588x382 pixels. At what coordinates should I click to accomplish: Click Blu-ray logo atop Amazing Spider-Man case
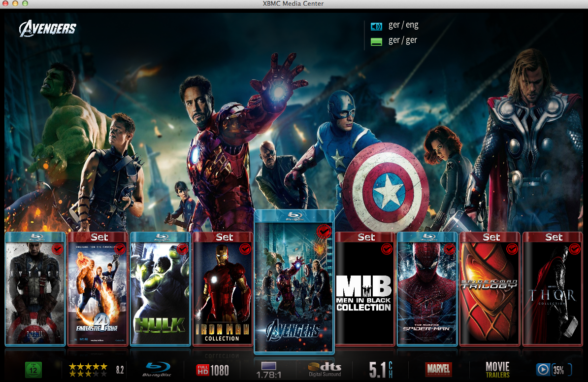[x=429, y=237]
